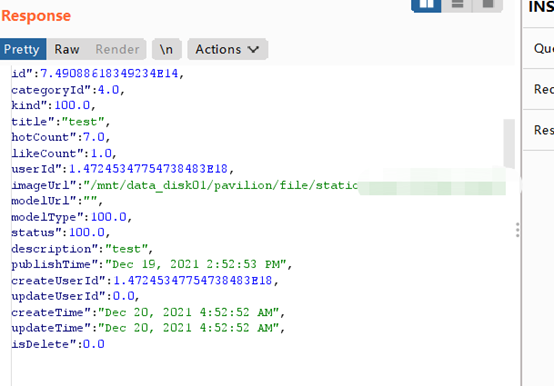Viewport: 554px width, 386px height.
Task: Click the chevron arrow next to Actions
Action: click(253, 49)
